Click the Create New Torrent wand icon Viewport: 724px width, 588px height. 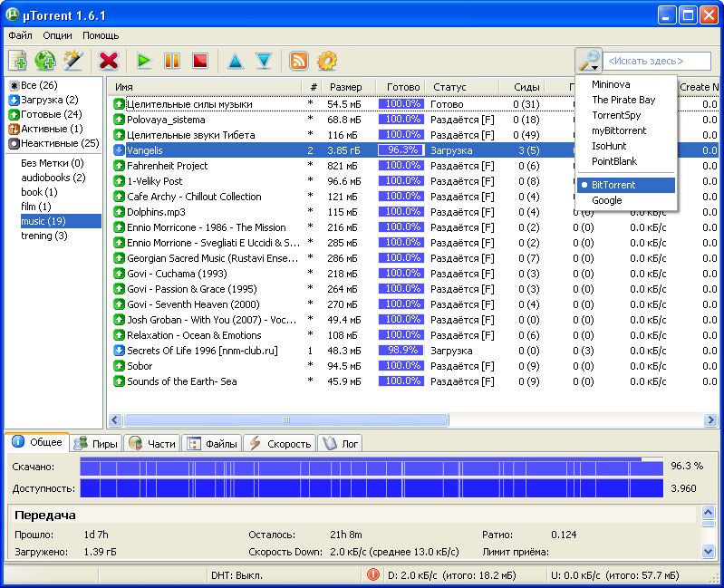(x=73, y=61)
